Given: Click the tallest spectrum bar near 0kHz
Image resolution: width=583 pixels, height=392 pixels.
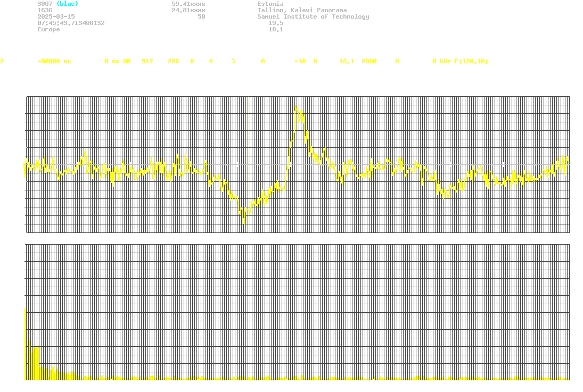Looking at the screenshot, I should pyautogui.click(x=25, y=344).
